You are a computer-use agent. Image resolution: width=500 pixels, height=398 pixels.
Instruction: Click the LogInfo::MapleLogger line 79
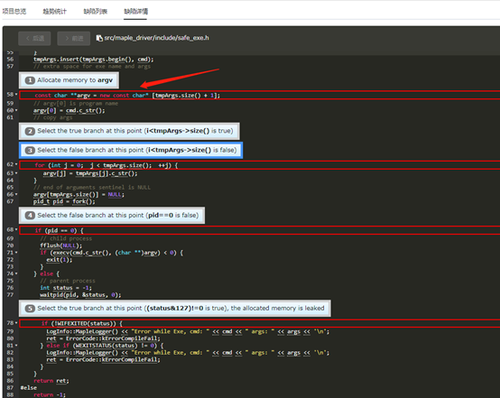[x=188, y=332]
